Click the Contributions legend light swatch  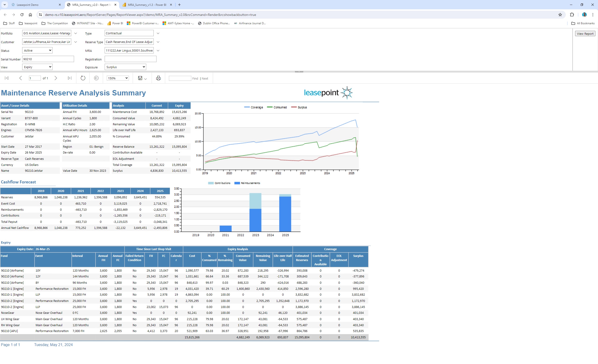click(x=211, y=183)
